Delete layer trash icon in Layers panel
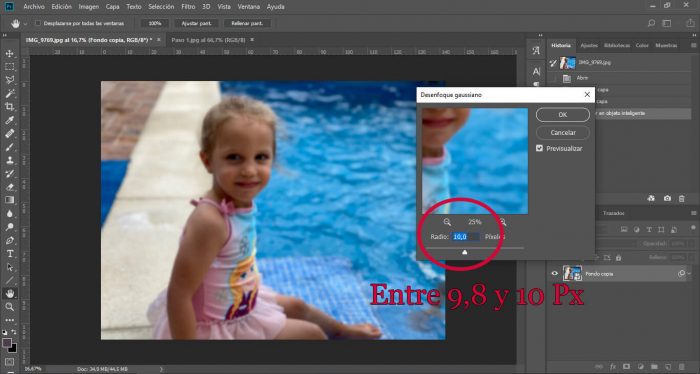This screenshot has height=374, width=700. 682,367
